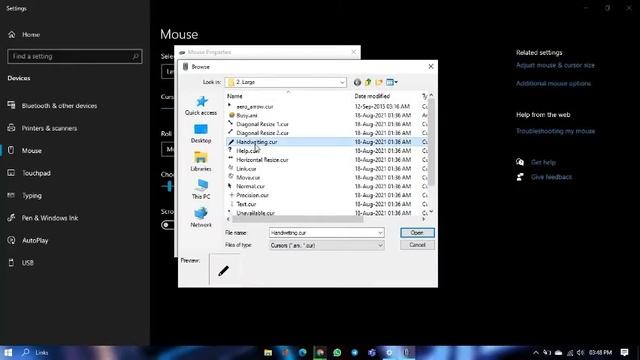Screen dimensions: 640x360
Task: Open USB settings page
Action: coord(27,263)
